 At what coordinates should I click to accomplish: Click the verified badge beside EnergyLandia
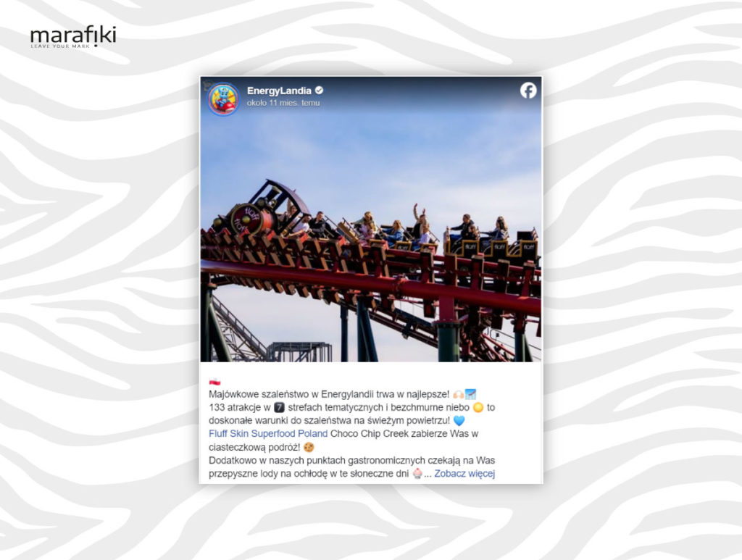pyautogui.click(x=319, y=90)
